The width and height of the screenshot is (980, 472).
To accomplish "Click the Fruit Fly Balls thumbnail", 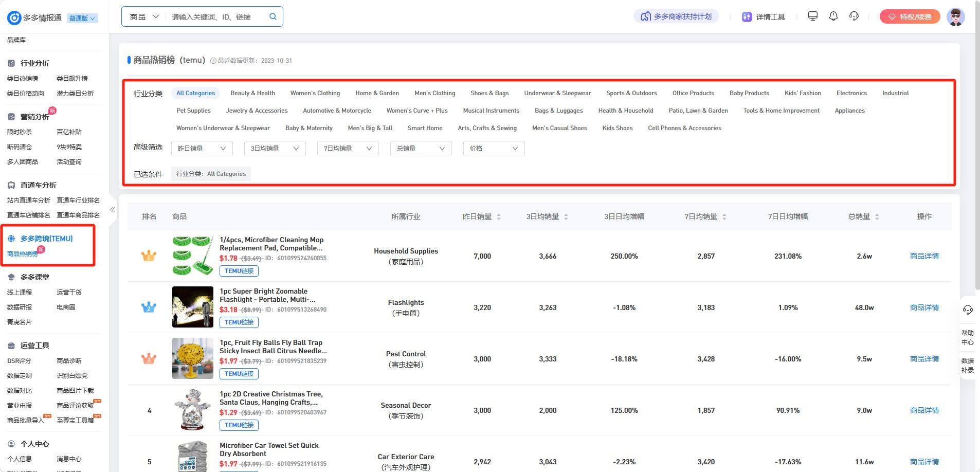I will pyautogui.click(x=193, y=358).
